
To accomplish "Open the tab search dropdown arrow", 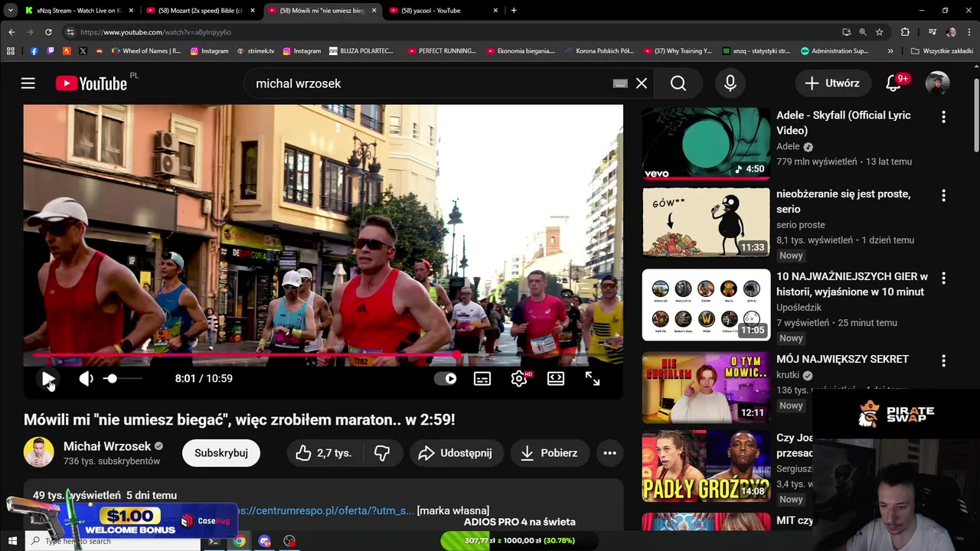I will coord(10,11).
